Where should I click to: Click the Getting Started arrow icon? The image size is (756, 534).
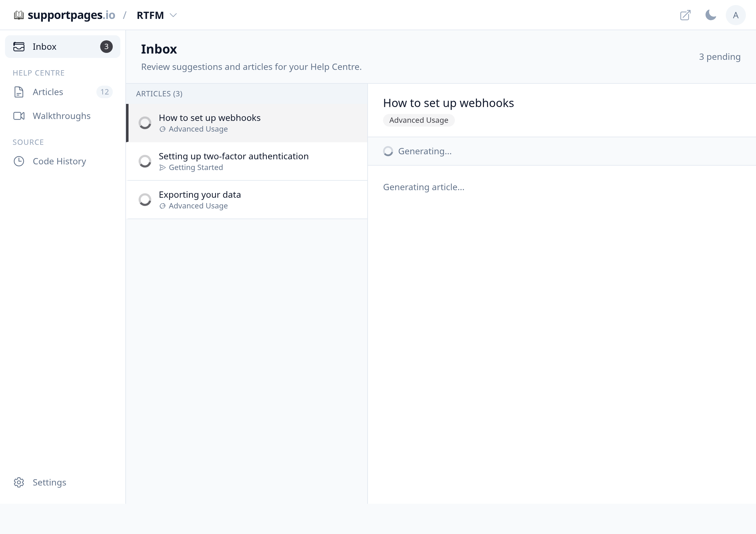pyautogui.click(x=162, y=168)
